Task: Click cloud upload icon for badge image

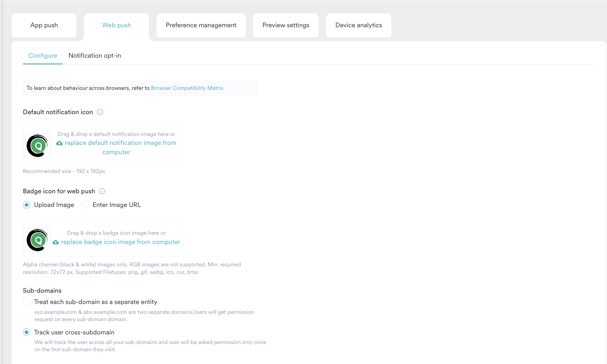Action: tap(56, 242)
